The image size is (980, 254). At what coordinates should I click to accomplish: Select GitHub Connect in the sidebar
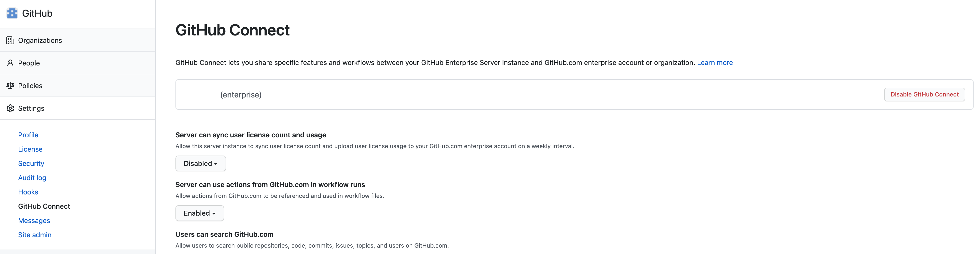pos(44,206)
